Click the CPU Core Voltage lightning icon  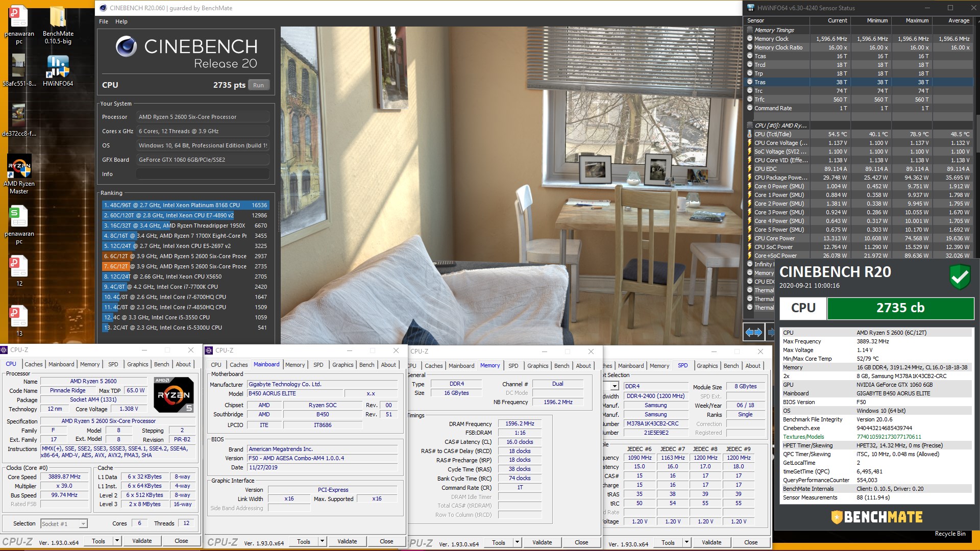[x=750, y=142]
